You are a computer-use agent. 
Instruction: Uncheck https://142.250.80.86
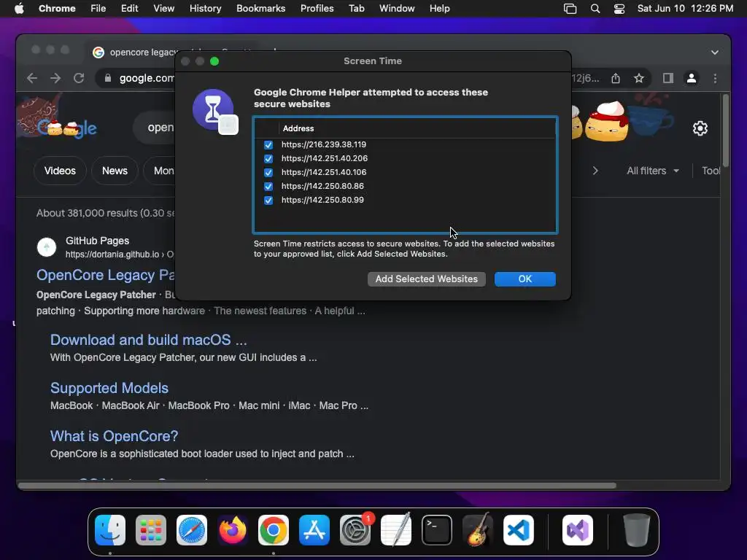click(x=268, y=186)
